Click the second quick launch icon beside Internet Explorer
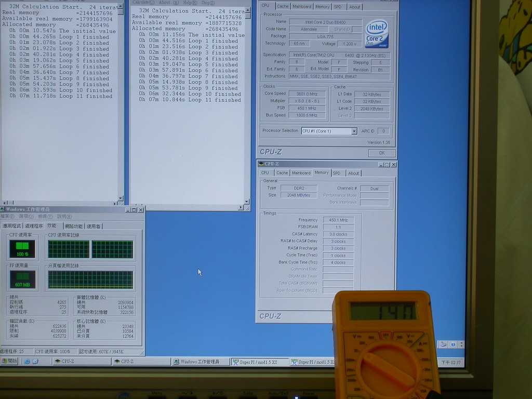532x399 pixels. tap(35, 362)
